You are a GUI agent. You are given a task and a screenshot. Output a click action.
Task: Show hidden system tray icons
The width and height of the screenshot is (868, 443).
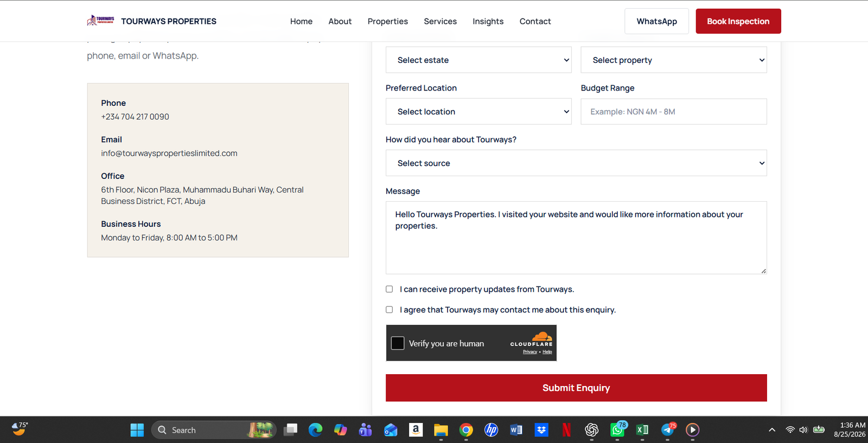click(x=772, y=430)
